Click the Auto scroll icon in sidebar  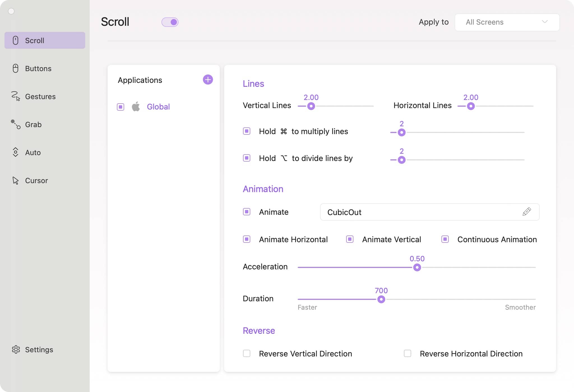pos(16,152)
